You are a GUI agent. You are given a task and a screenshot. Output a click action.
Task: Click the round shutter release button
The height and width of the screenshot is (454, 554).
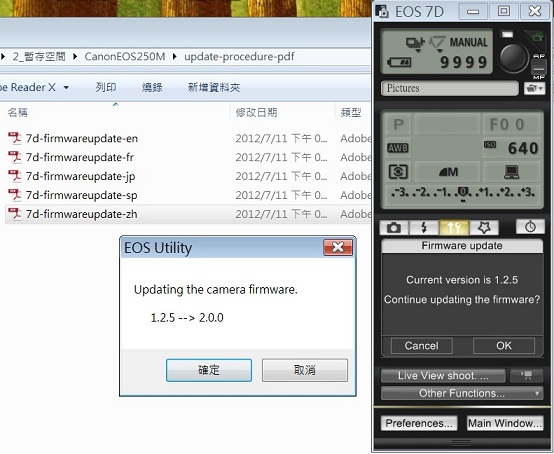514,57
